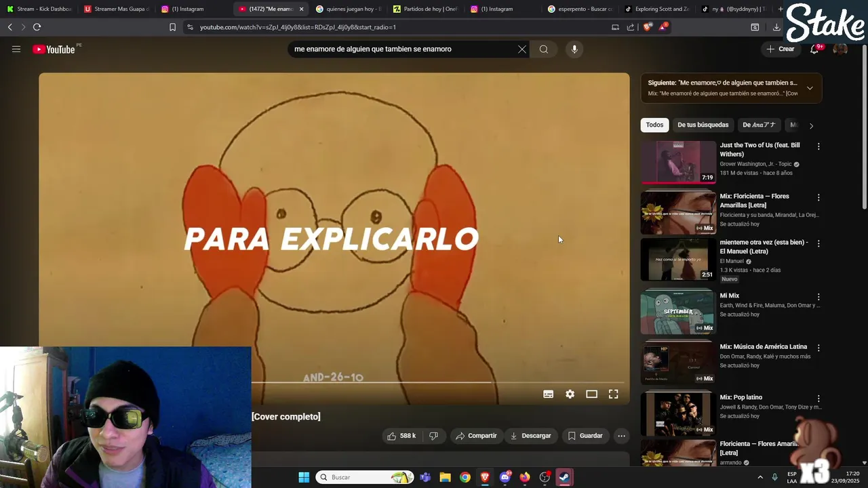Switch to Partidos de hoy tab
The image size is (868, 488).
pyautogui.click(x=426, y=9)
